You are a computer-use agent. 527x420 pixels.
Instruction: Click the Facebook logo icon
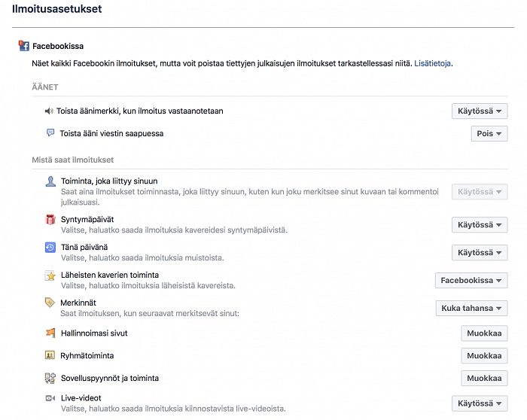(x=24, y=46)
